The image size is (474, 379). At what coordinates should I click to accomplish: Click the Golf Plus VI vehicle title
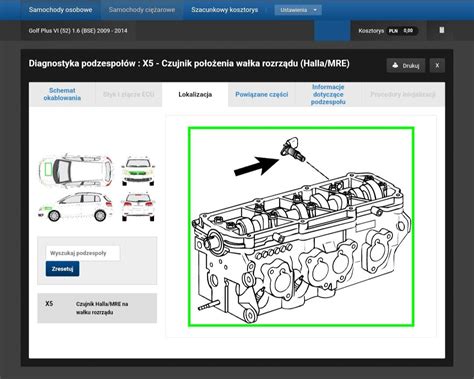pos(78,31)
